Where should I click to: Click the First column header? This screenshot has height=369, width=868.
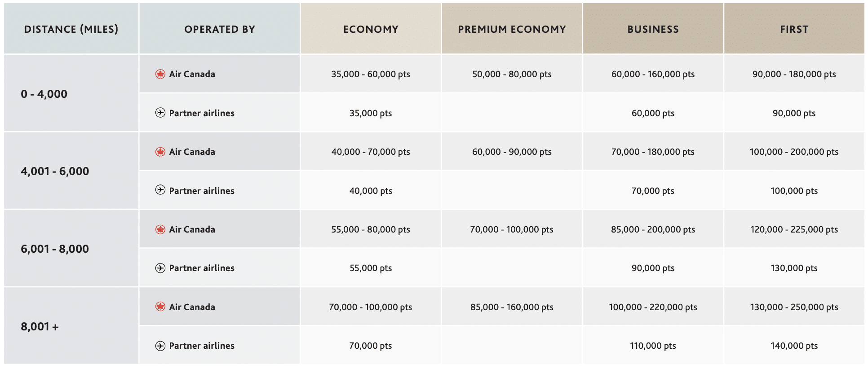tap(794, 29)
